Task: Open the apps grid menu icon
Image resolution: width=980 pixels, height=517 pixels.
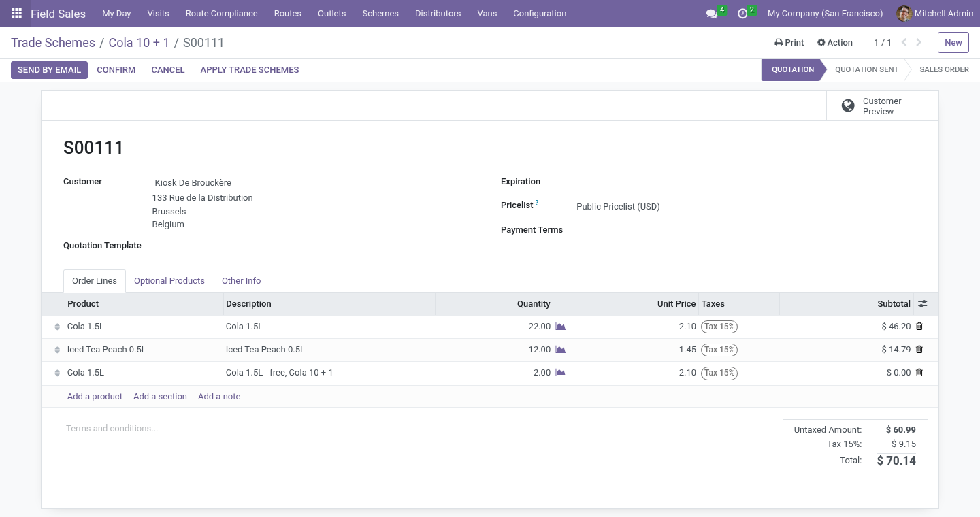Action: coord(16,14)
